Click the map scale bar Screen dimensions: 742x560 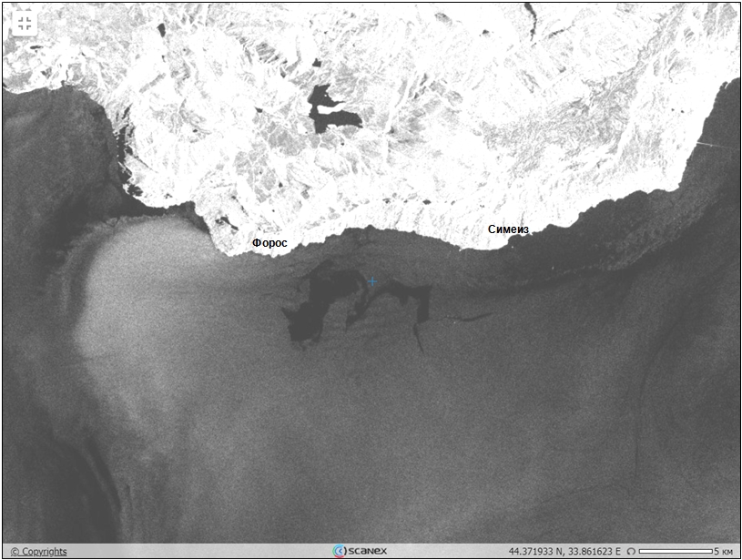click(675, 551)
